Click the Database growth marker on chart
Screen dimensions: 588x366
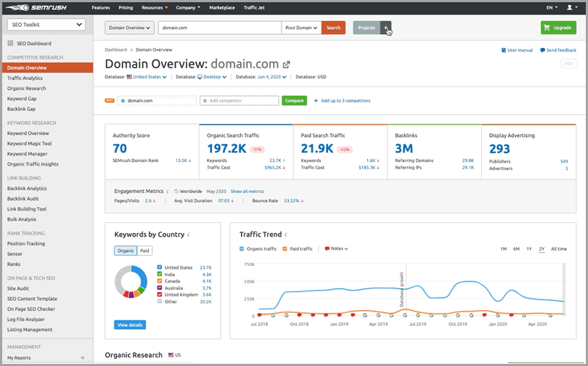point(401,290)
